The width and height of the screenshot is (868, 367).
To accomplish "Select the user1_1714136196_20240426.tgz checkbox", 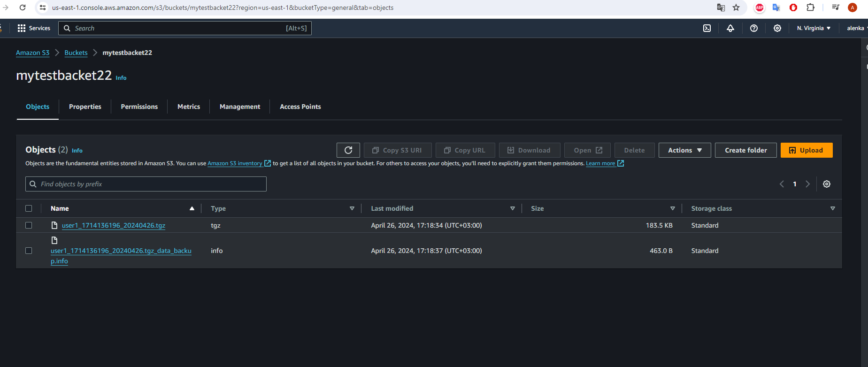I will (29, 225).
